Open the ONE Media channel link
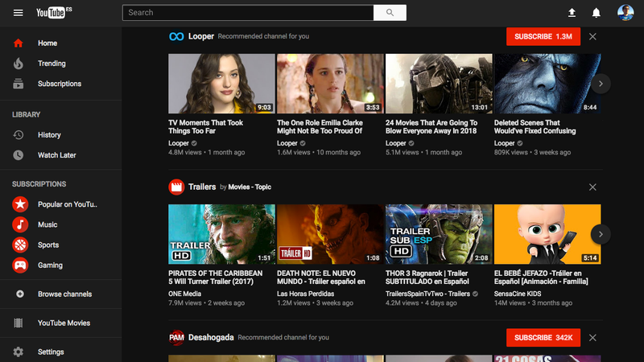644x362 pixels. 184,294
